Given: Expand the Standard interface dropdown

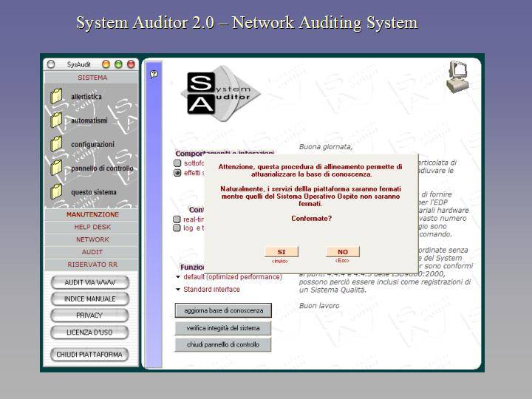Looking at the screenshot, I should tap(178, 290).
